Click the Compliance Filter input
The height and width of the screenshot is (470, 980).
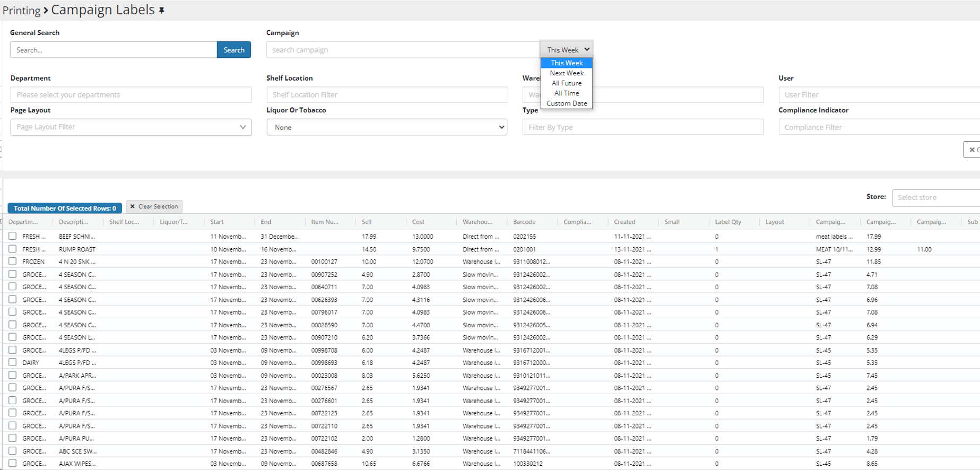(x=879, y=127)
